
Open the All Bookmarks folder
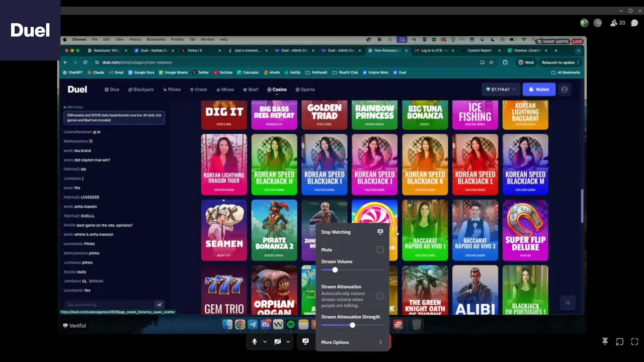coord(566,72)
